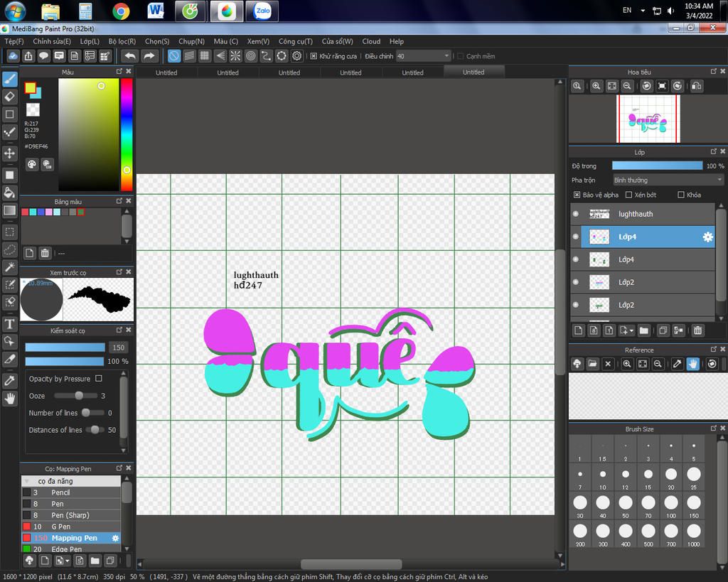
Task: Delete the palette color with trash icon
Action: tap(45, 253)
